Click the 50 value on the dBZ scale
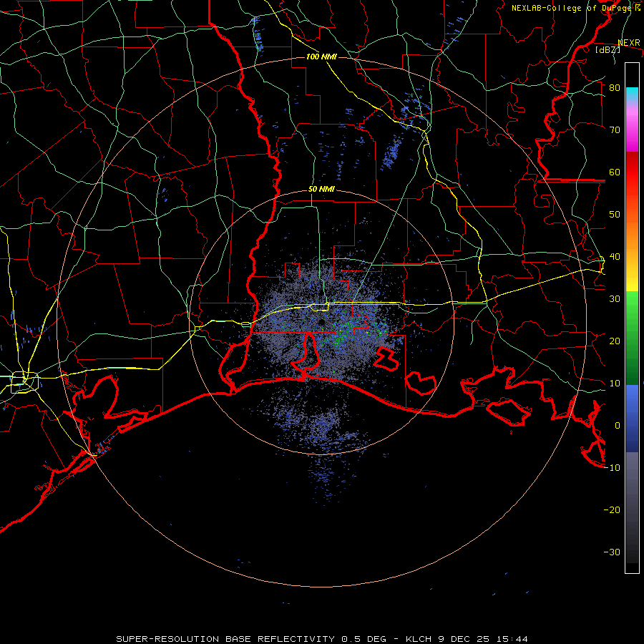Screen dimensions: 644x644 [615, 215]
